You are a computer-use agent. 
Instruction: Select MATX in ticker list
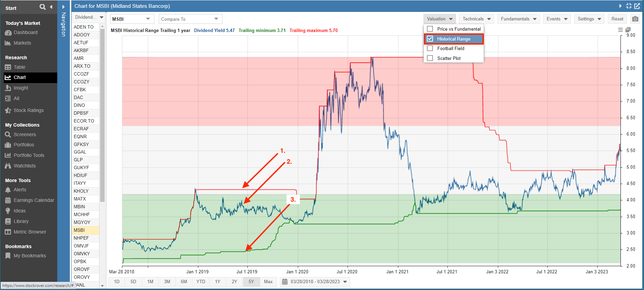[x=86, y=199]
